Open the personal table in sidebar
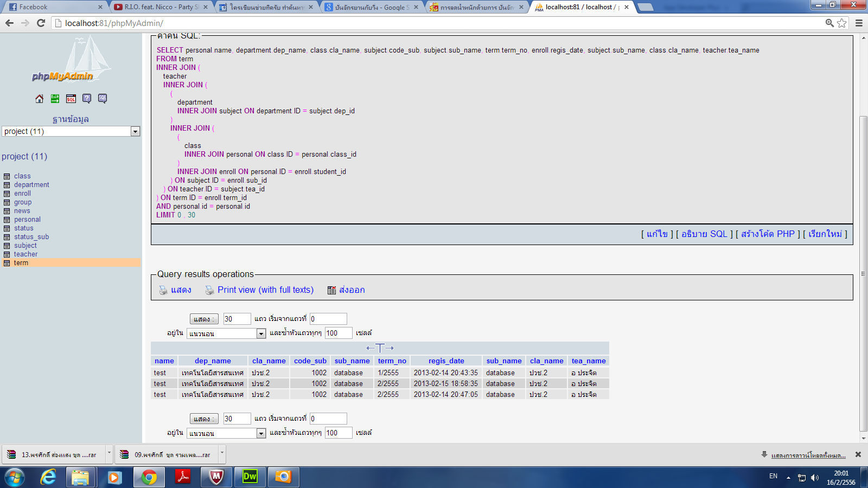This screenshot has height=488, width=868. point(27,220)
